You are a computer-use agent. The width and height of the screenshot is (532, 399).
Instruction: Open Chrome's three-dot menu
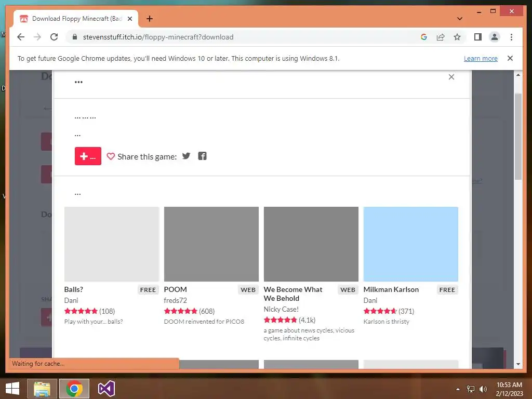coord(511,37)
